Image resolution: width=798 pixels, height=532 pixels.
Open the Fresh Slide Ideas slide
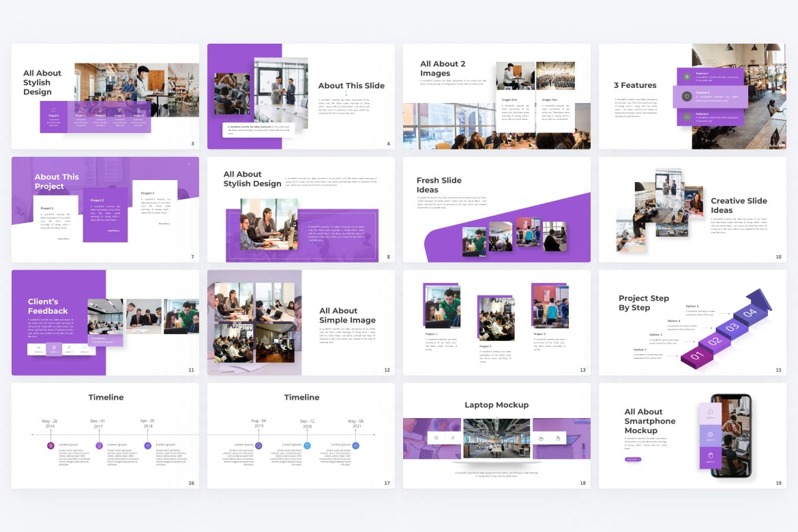pos(497,209)
